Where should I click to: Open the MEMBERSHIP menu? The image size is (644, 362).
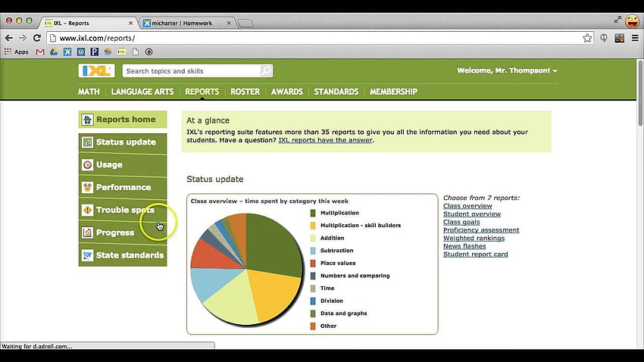tap(393, 92)
